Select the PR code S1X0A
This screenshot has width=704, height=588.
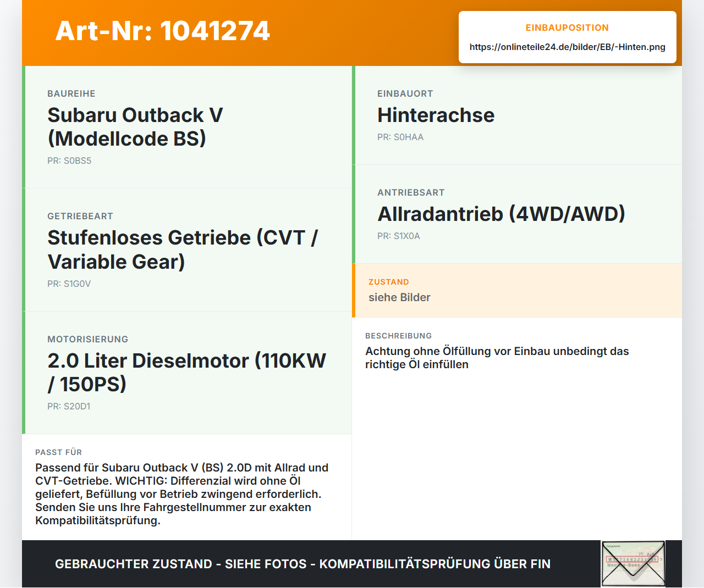pos(399,236)
